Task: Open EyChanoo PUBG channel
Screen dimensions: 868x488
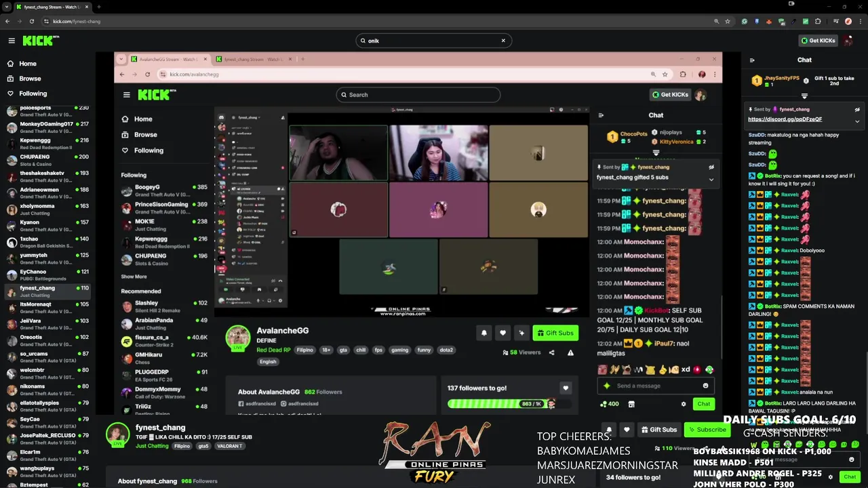Action: 46,275
